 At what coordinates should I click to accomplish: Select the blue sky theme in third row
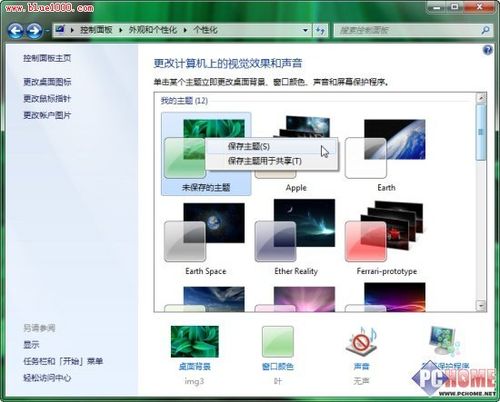point(205,299)
